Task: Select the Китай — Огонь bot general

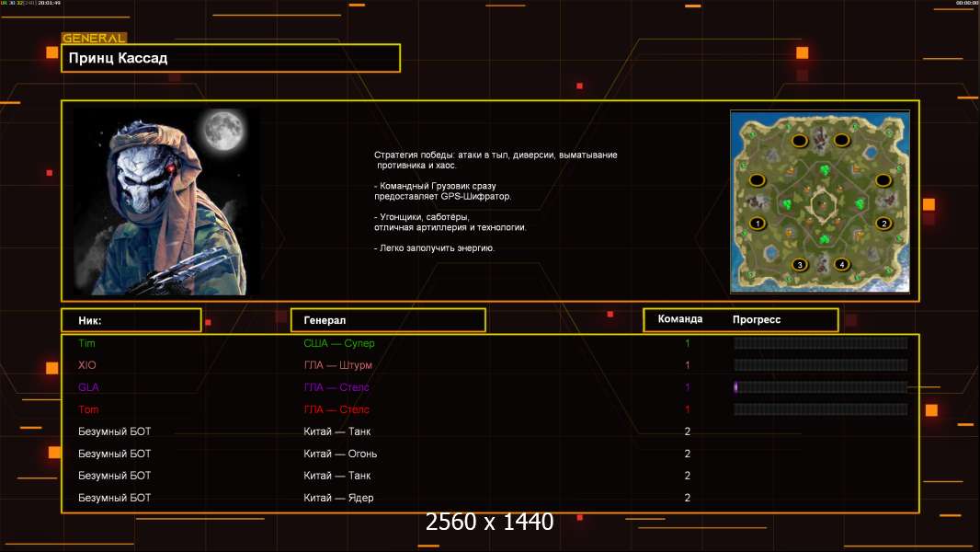Action: [340, 454]
